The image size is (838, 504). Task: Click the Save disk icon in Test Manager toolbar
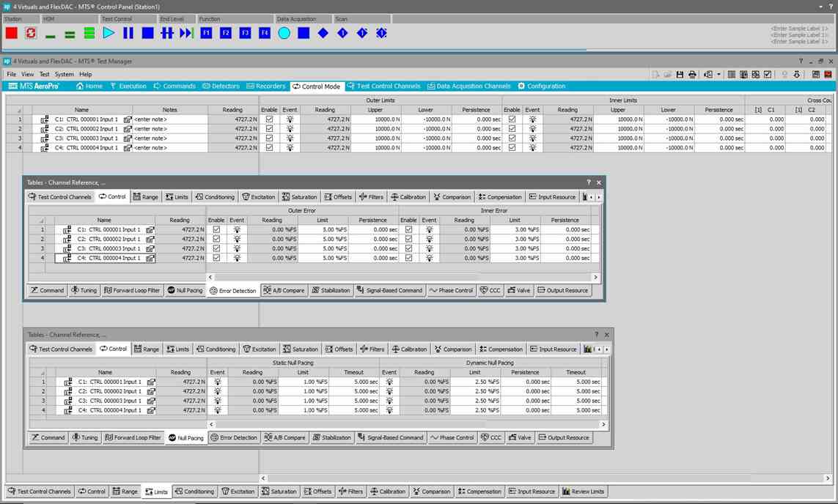680,75
